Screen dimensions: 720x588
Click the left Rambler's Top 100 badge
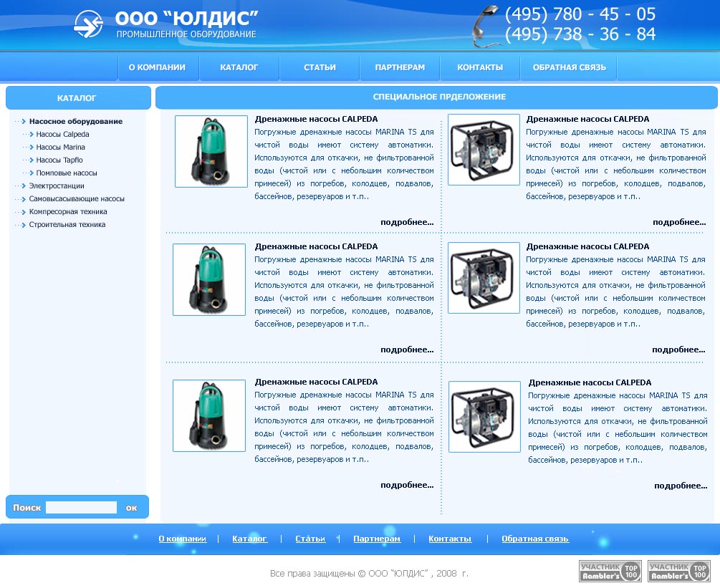[x=608, y=569]
